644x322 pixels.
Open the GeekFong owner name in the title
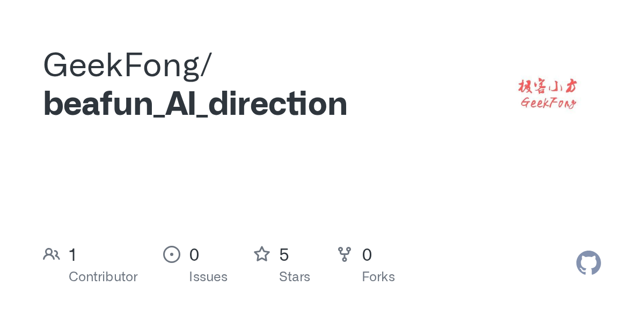tap(120, 65)
